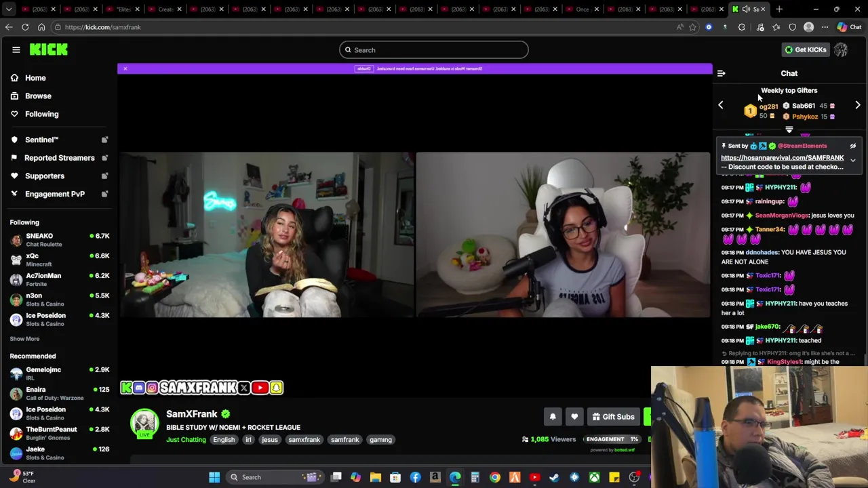The width and height of the screenshot is (868, 488).
Task: Click the Sab661 gifter name
Action: [x=804, y=106]
